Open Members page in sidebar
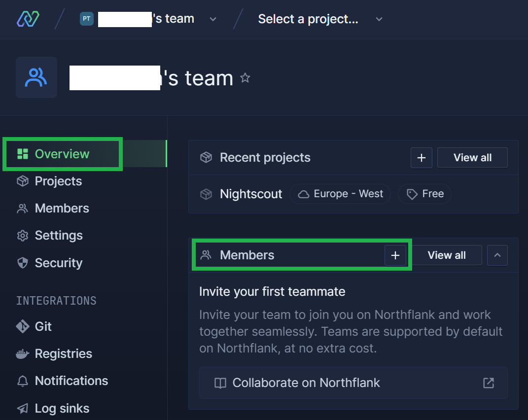Screen dimensions: 528x420 pyautogui.click(x=53, y=208)
